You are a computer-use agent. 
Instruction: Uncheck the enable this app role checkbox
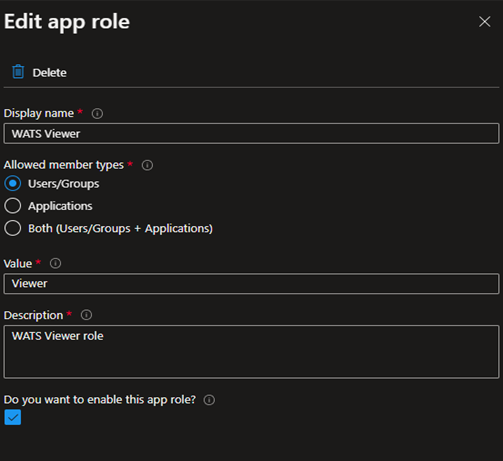[13, 417]
